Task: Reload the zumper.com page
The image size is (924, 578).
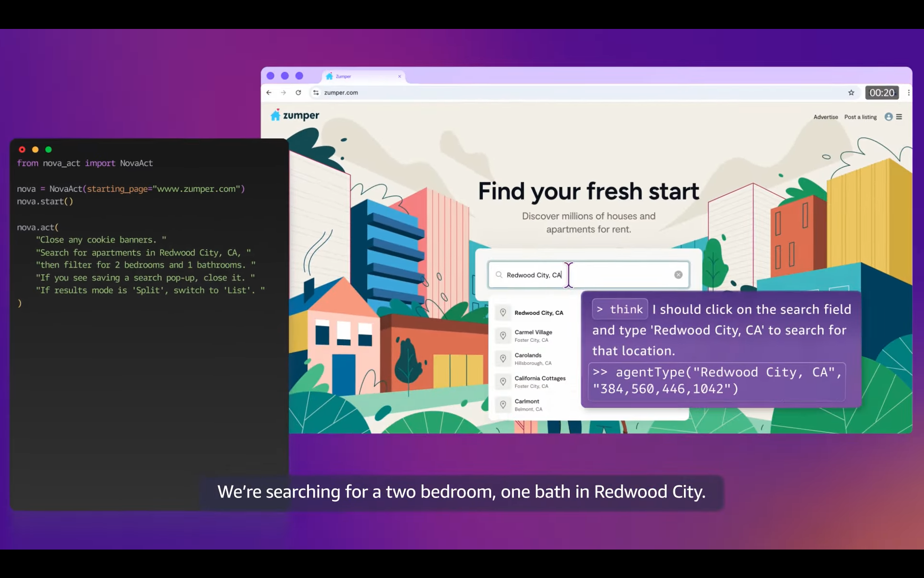Action: (298, 93)
